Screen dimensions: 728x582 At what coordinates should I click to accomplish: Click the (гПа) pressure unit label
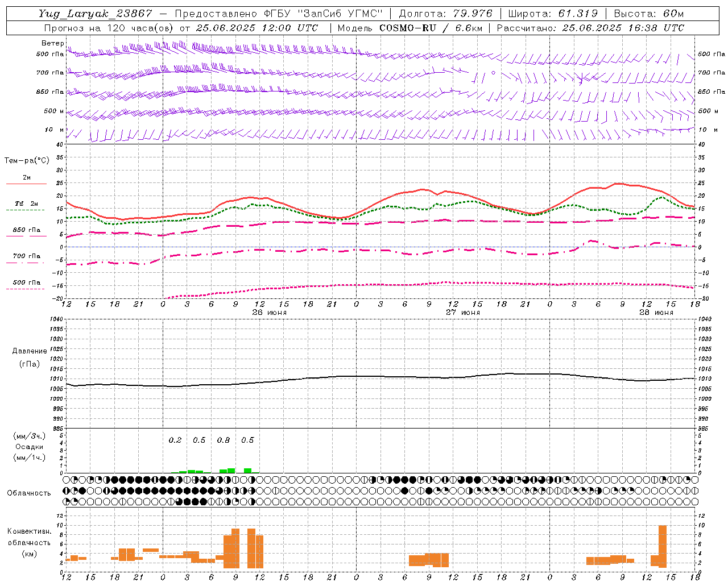(x=30, y=364)
